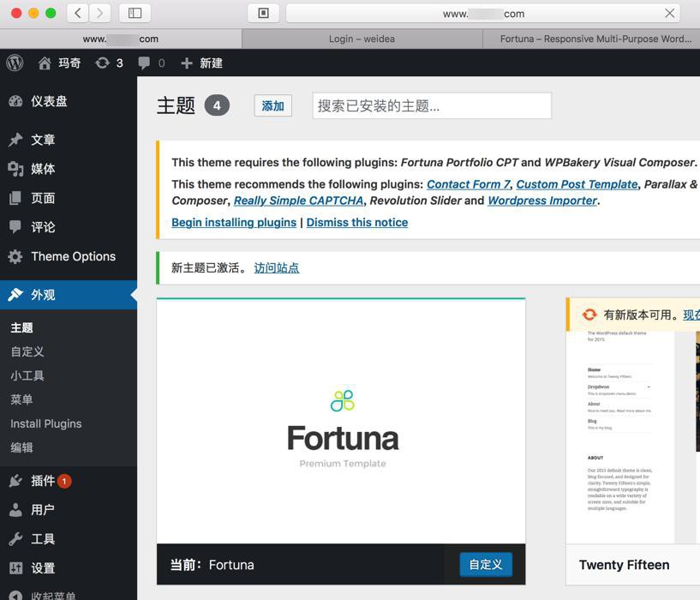
Task: Stop loading page with X button
Action: pos(669,14)
